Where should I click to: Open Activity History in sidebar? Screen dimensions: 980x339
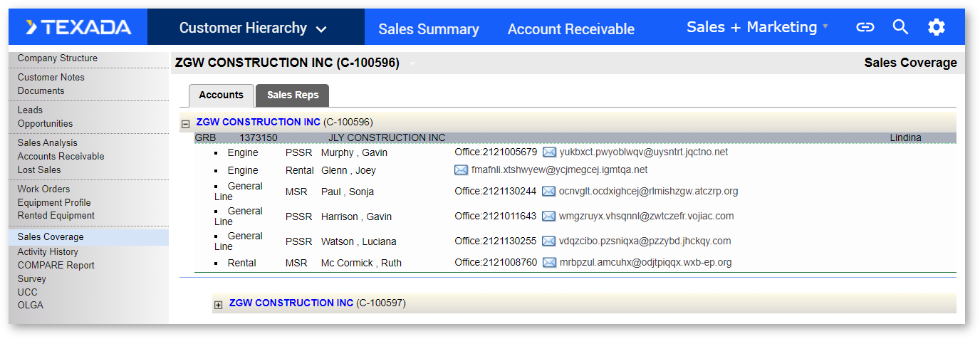point(48,251)
